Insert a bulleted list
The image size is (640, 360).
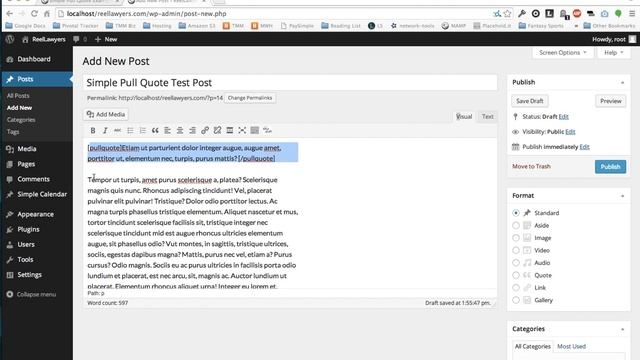130,131
